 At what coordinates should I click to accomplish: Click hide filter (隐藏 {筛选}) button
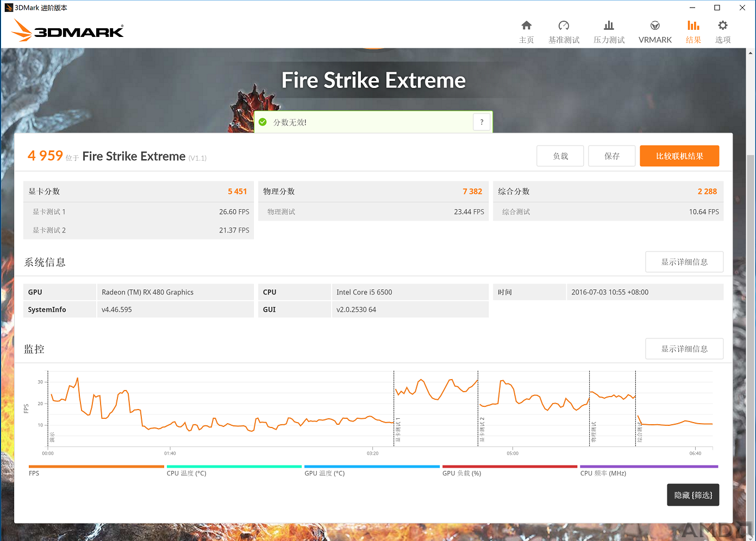(693, 495)
